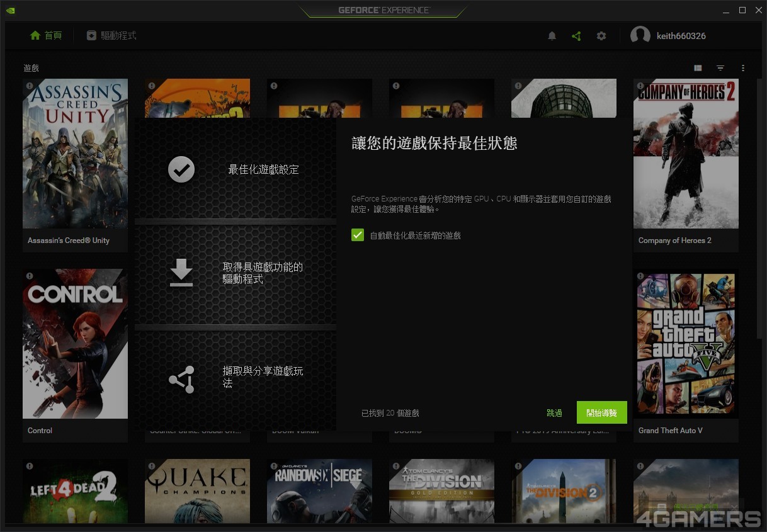Open the three-dot more options menu
This screenshot has width=767, height=532.
(x=743, y=68)
